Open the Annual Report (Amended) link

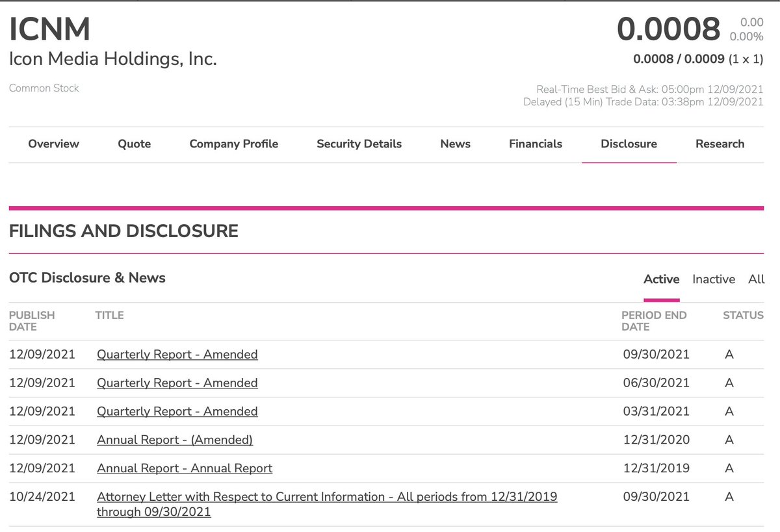[x=175, y=440]
